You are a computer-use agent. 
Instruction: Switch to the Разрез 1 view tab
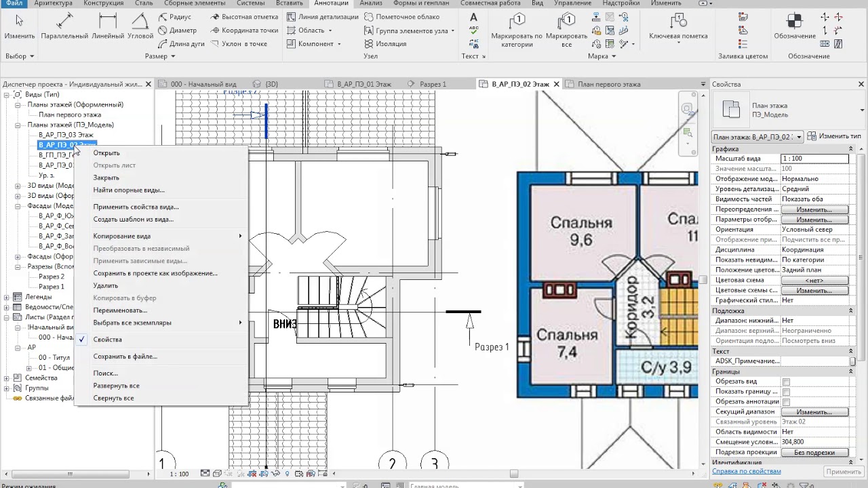(433, 84)
